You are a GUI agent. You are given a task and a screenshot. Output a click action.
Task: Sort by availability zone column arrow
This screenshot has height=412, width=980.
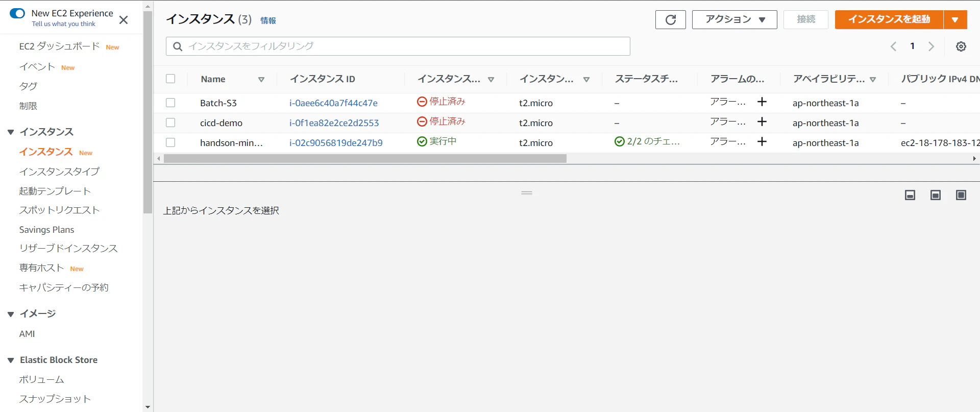click(873, 80)
